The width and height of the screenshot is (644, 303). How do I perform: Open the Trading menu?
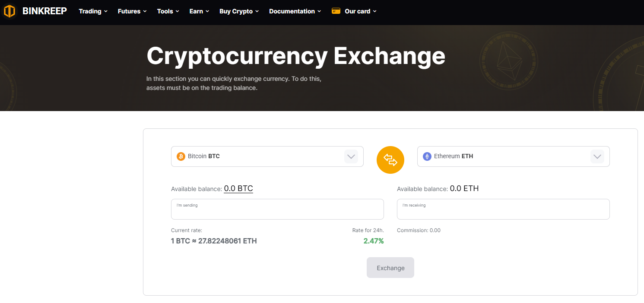tap(93, 11)
